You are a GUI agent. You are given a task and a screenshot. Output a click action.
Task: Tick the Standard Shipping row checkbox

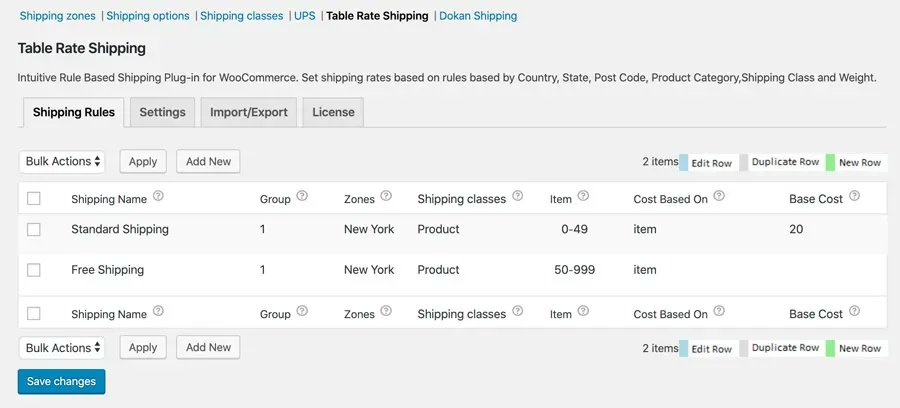pos(34,229)
